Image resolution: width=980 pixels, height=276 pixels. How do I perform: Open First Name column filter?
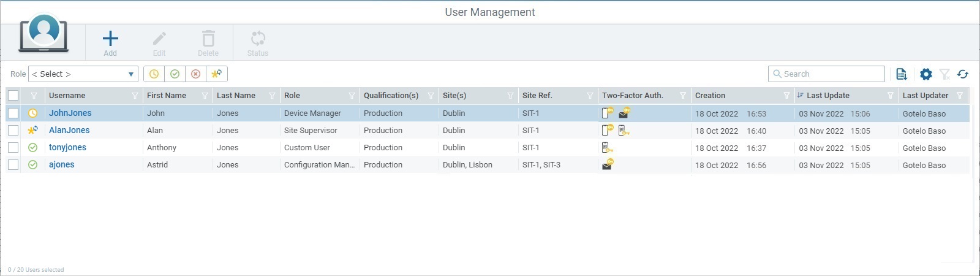click(x=205, y=96)
